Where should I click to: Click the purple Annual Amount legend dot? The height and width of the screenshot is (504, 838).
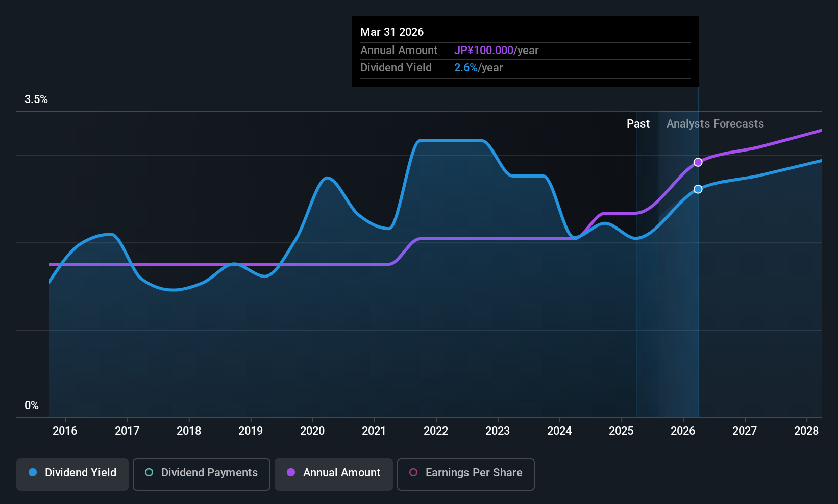[291, 472]
